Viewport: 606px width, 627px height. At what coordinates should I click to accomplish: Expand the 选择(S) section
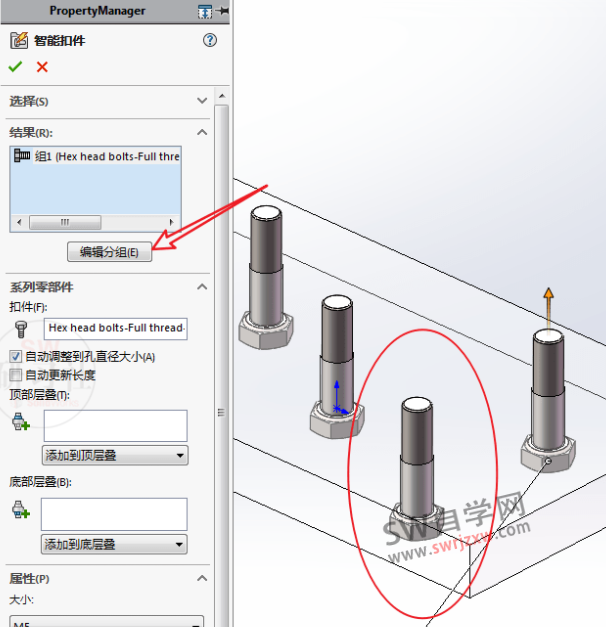click(202, 100)
